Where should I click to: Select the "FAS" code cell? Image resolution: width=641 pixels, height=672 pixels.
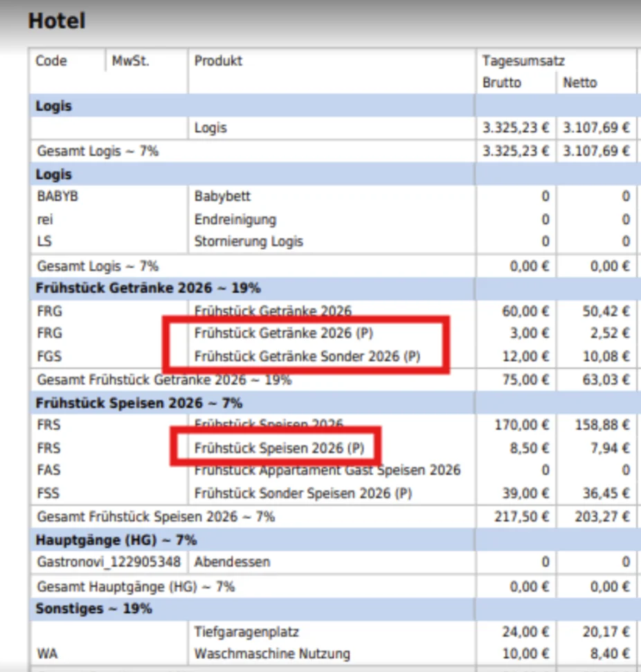(x=48, y=470)
